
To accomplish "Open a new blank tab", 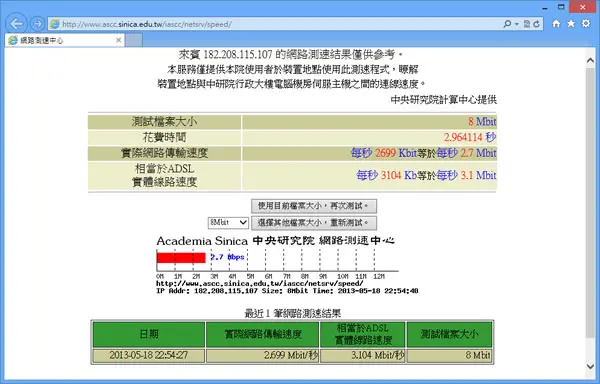I will tap(134, 40).
